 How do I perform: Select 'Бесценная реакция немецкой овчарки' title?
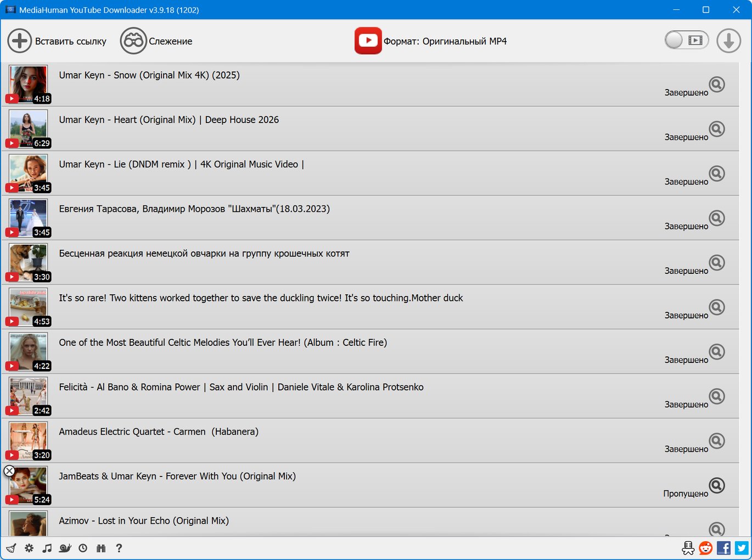204,254
